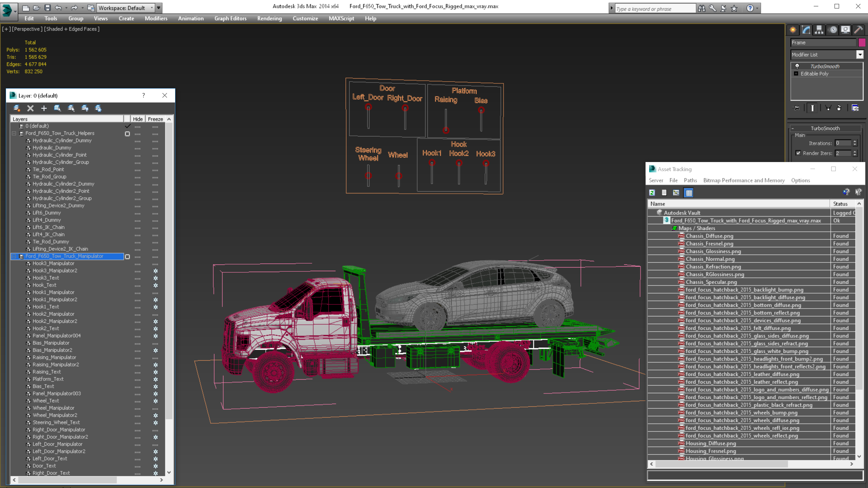Open Help dropdown arrow next to question mark
868x488 pixels.
[757, 8]
